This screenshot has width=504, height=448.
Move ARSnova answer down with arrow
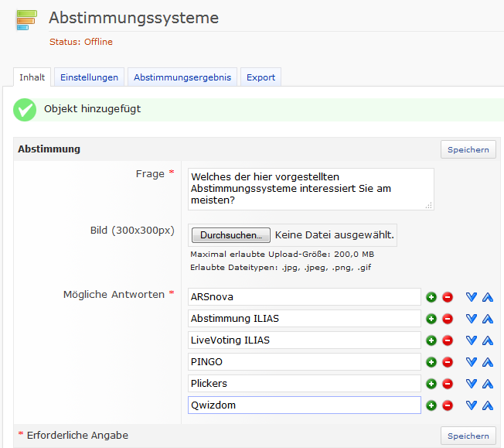point(472,297)
